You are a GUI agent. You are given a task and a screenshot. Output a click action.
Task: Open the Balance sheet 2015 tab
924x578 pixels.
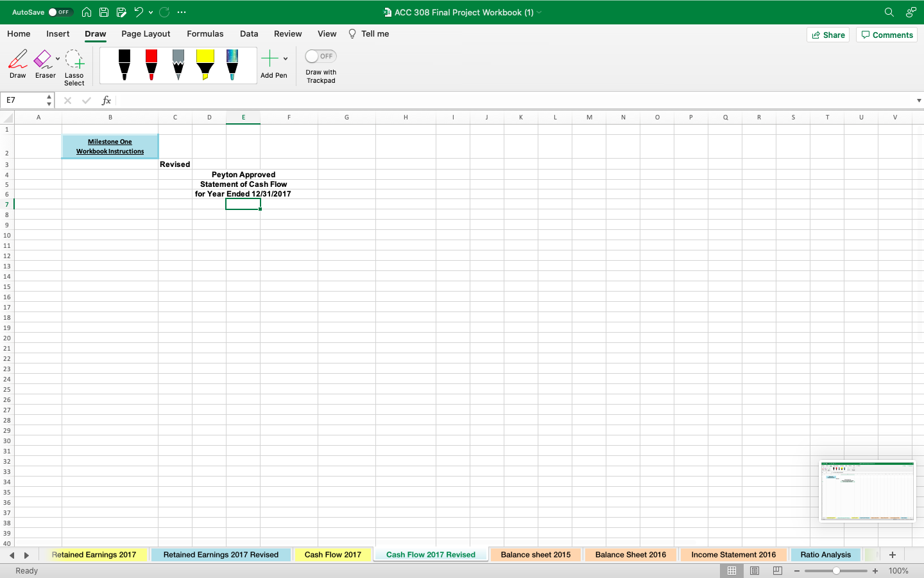536,555
